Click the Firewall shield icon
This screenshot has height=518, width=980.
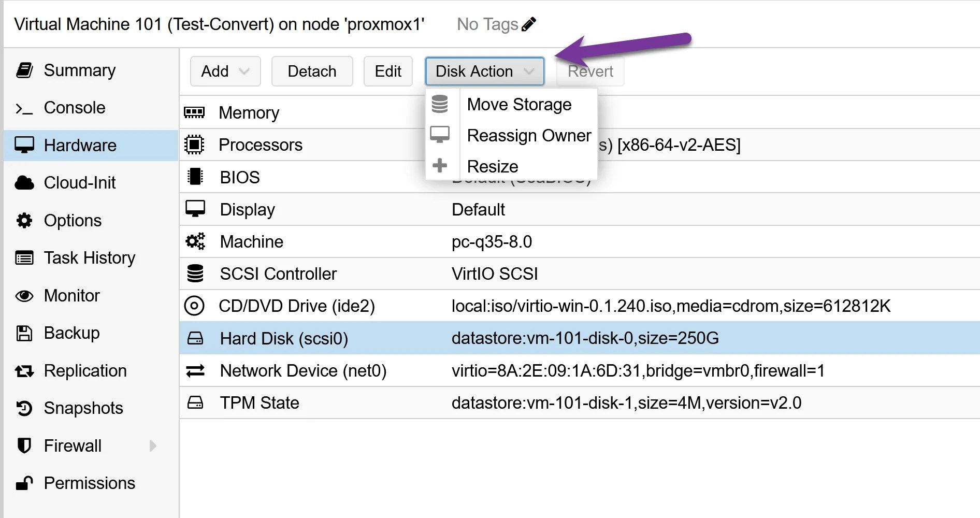point(24,445)
